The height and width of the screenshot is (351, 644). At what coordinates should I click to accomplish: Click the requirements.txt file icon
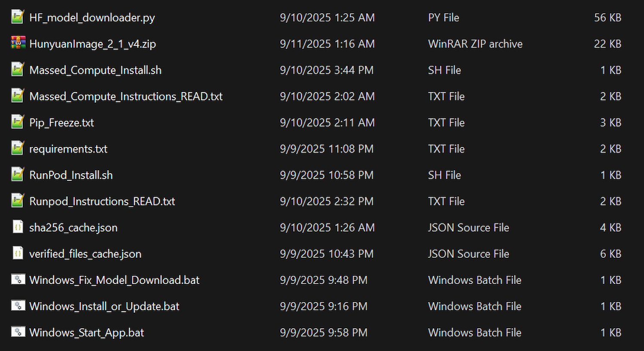(x=18, y=148)
